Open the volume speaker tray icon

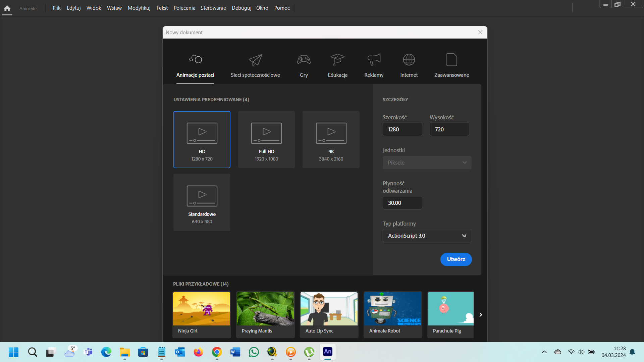[x=581, y=352]
